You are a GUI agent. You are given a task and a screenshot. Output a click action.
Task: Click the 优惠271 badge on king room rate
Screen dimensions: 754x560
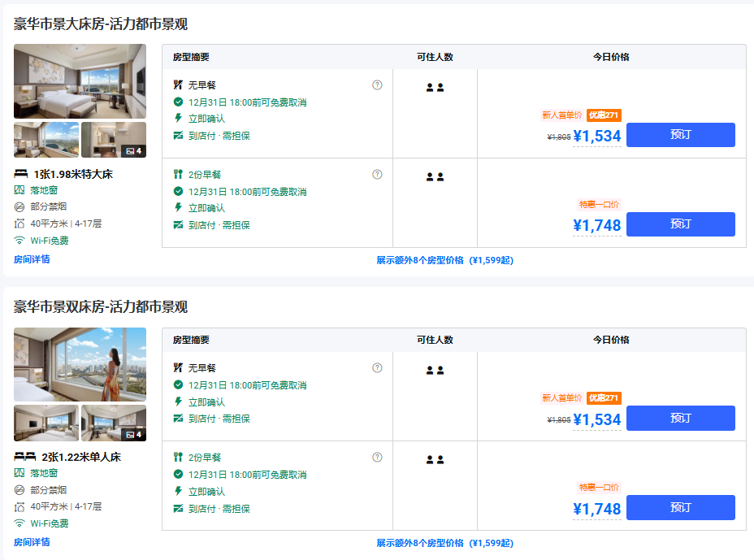[604, 115]
